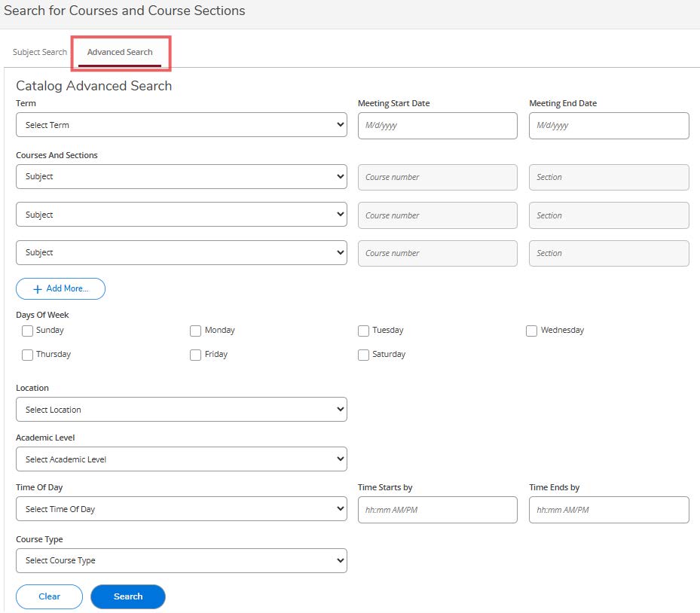Check the Tuesday checkbox
Image resolution: width=700 pixels, height=613 pixels.
(363, 331)
